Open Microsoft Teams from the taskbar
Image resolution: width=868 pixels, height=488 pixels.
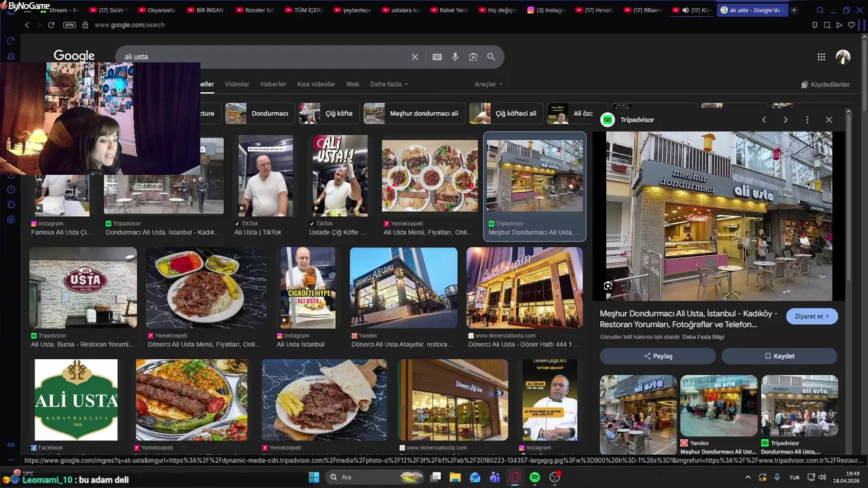494,477
